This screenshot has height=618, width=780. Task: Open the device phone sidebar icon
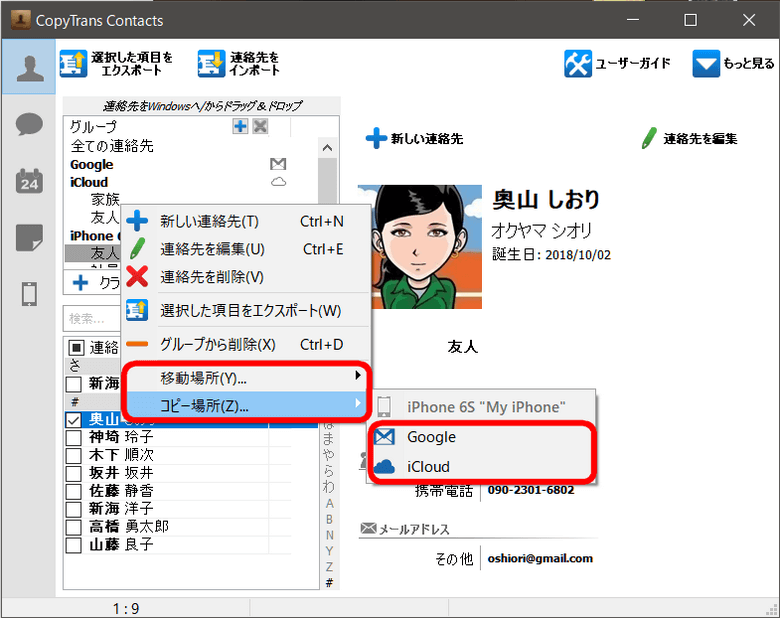point(29,294)
